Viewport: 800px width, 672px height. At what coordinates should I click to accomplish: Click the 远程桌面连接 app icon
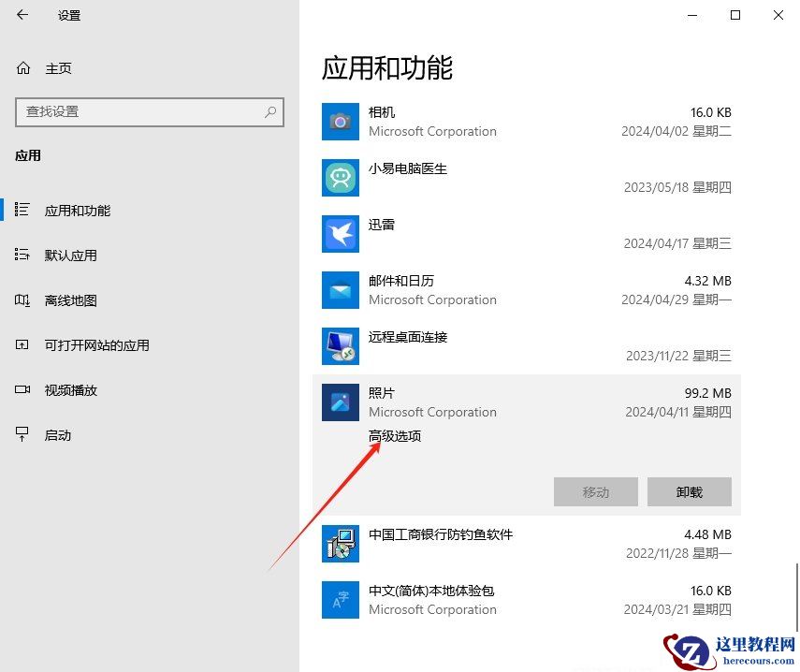point(340,346)
